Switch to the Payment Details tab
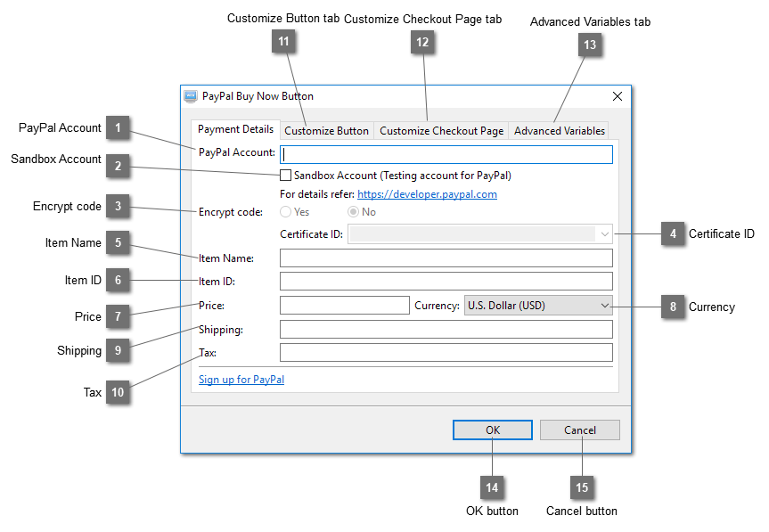The height and width of the screenshot is (532, 769). point(235,129)
